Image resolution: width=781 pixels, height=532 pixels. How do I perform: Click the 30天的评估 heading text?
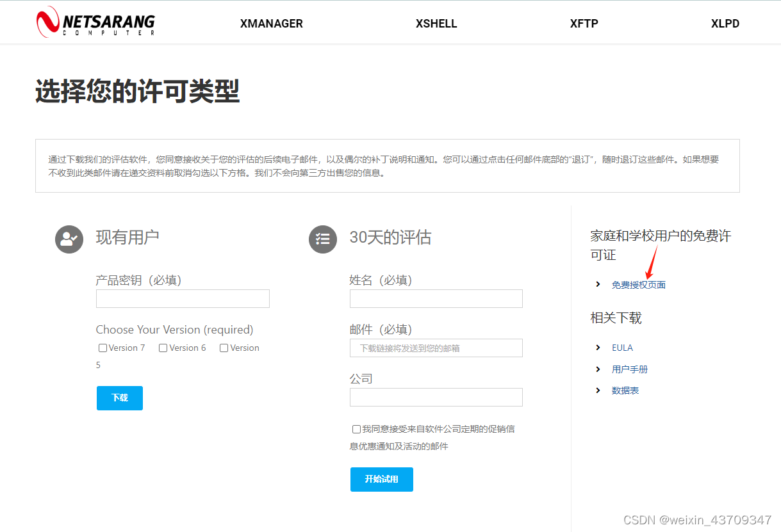click(x=390, y=238)
